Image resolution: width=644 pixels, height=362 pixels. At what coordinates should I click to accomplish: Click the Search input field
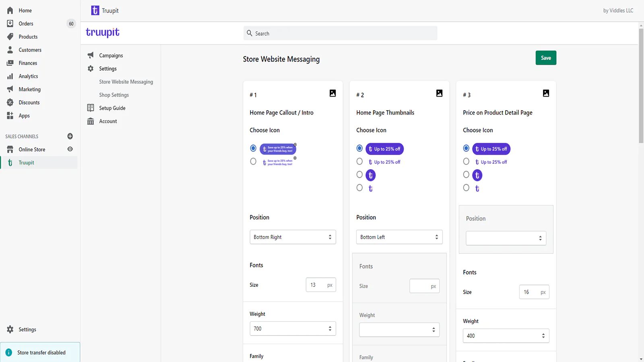point(340,33)
